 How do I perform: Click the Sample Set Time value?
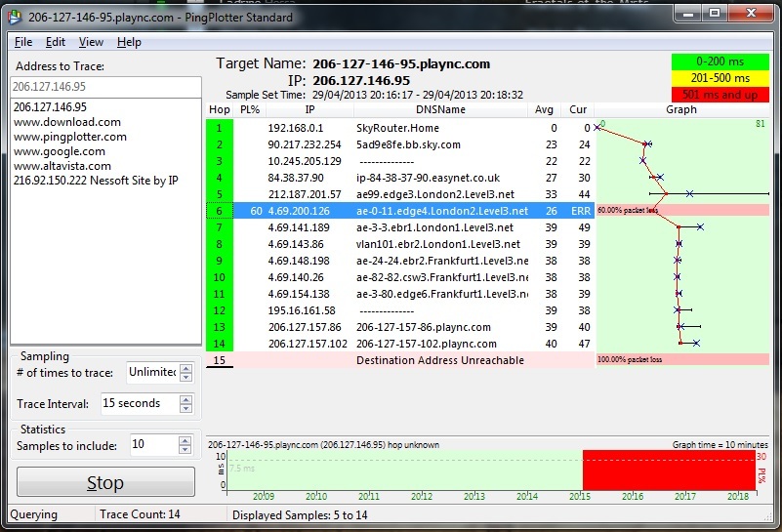tap(418, 95)
